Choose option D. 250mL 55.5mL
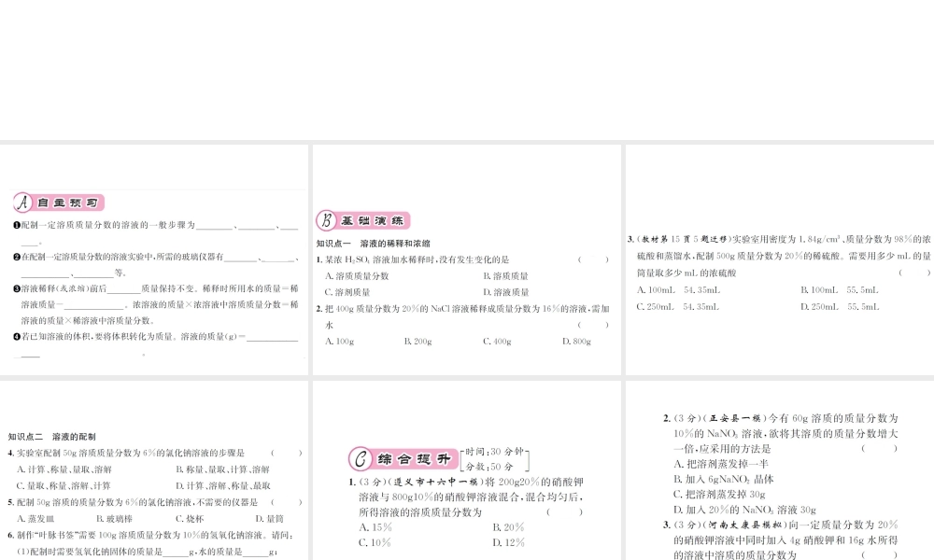 [x=840, y=306]
